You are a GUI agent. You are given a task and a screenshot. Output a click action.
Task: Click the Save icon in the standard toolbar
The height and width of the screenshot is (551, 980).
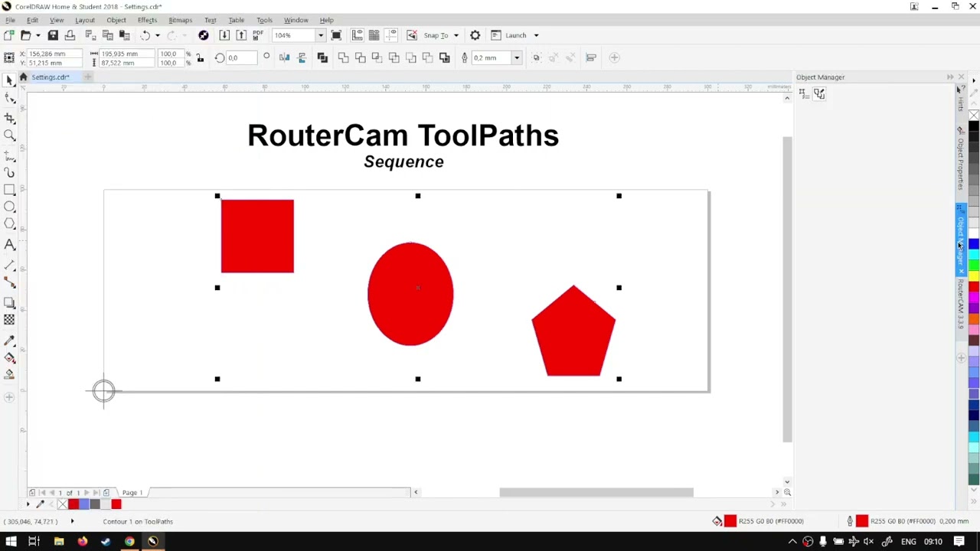(53, 35)
